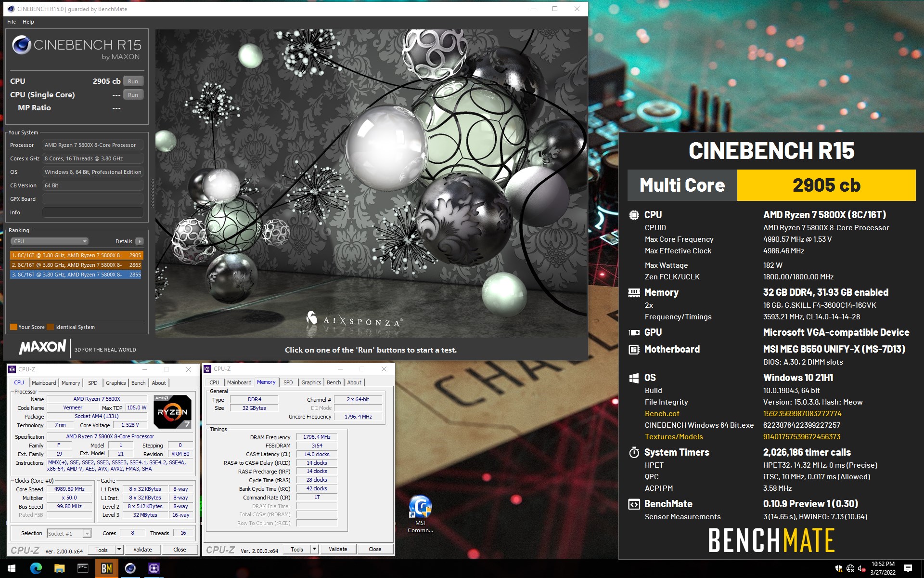924x578 pixels.
Task: Click the network globe tray icon
Action: coord(850,569)
